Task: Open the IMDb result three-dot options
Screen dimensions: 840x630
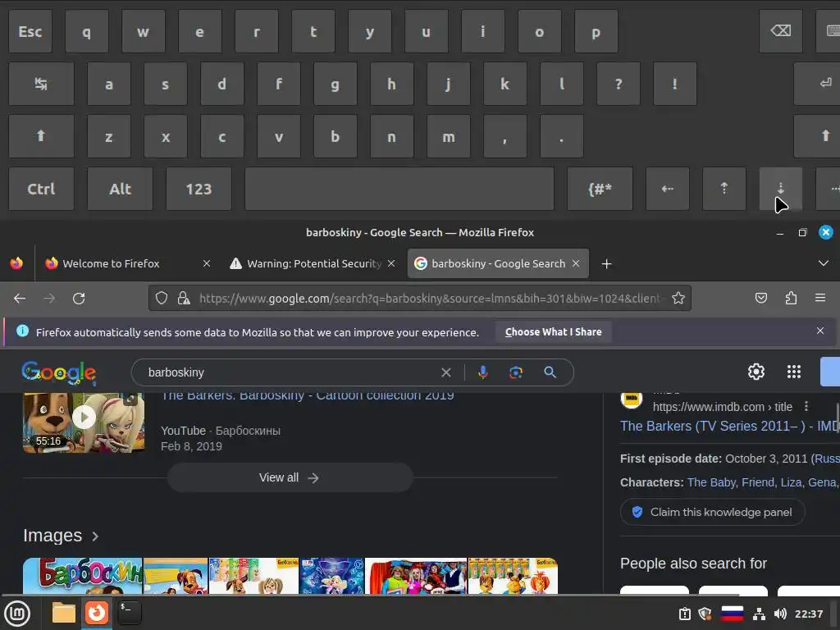Action: 806,407
